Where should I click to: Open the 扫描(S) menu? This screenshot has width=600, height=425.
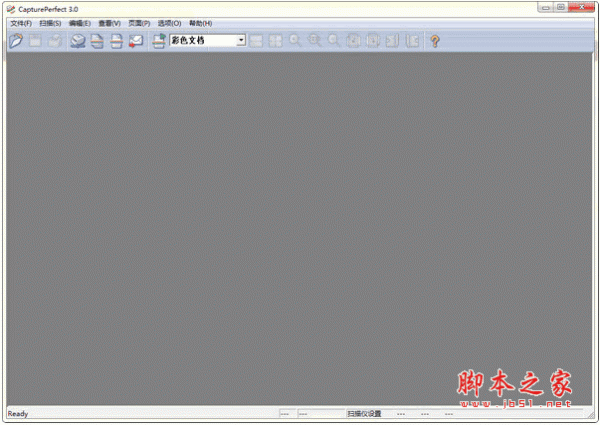pos(50,23)
